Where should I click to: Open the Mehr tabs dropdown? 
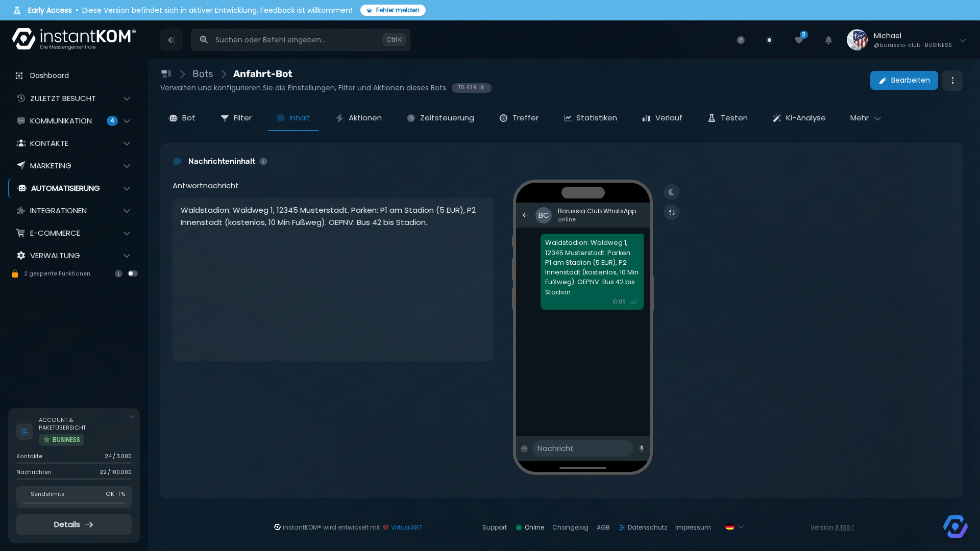point(865,118)
